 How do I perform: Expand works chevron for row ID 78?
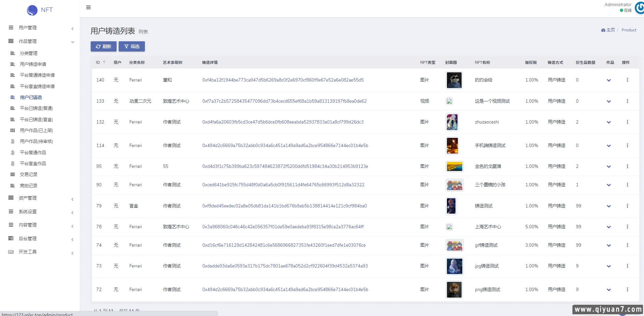609,227
